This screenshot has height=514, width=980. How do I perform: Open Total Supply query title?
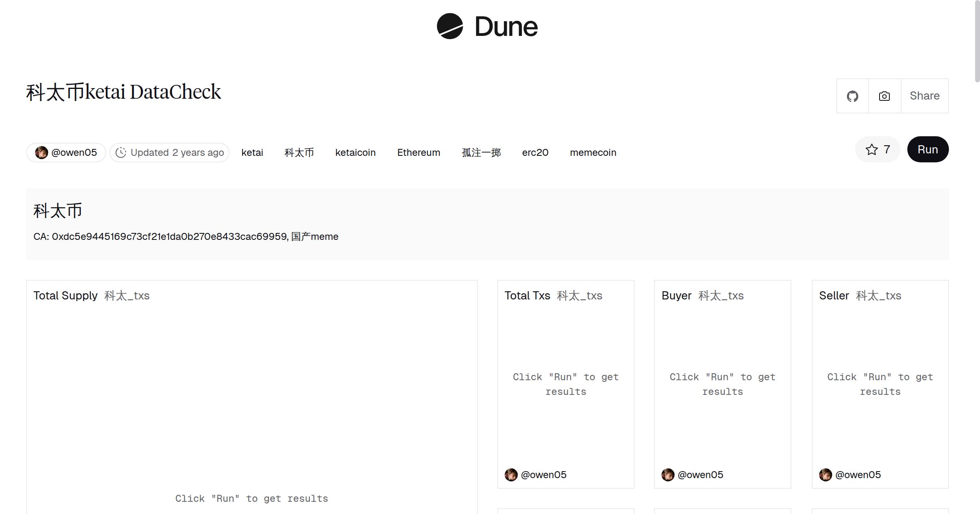click(x=65, y=296)
